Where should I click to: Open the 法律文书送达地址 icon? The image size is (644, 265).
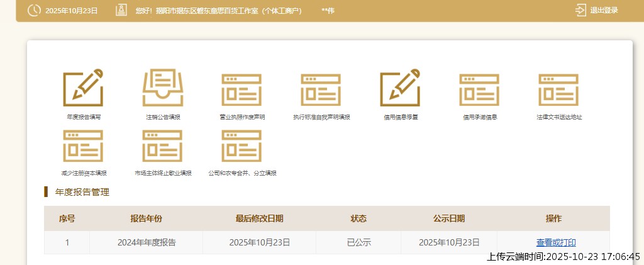[558, 89]
